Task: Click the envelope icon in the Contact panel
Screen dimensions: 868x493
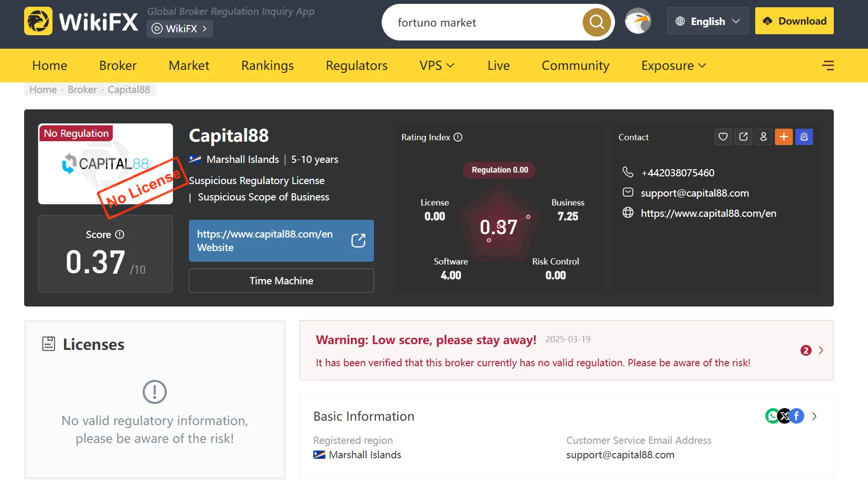Action: (x=628, y=193)
